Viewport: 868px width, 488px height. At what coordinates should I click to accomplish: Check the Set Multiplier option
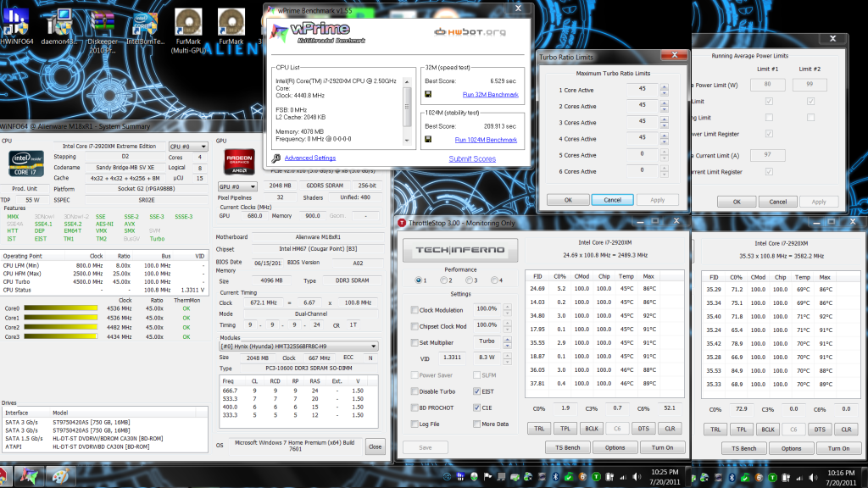click(x=414, y=342)
